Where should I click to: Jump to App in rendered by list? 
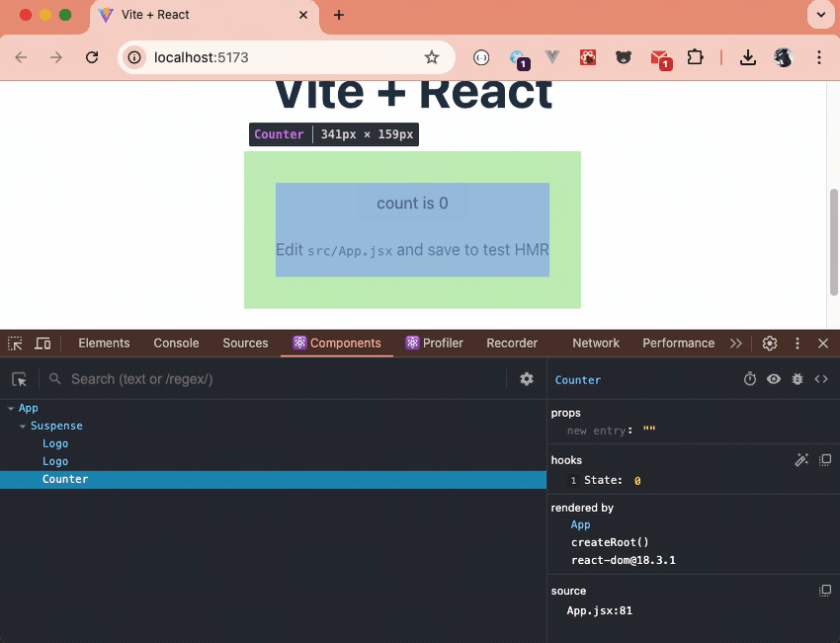581,524
